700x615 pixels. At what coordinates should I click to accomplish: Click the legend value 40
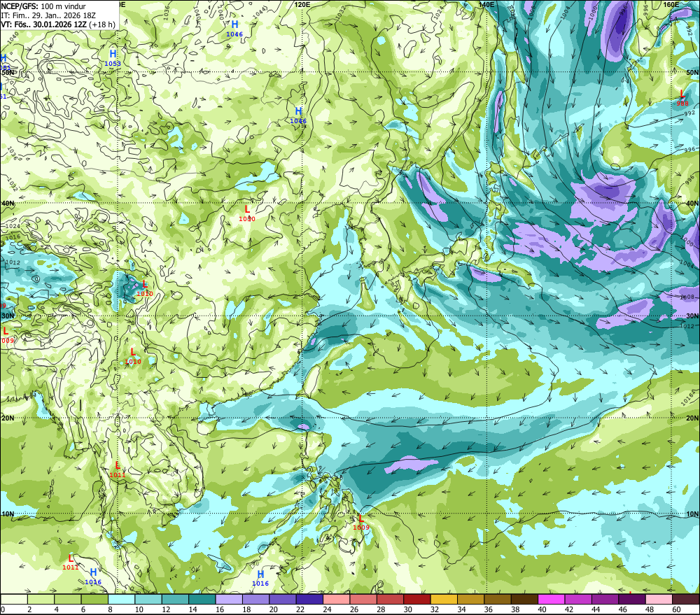[x=542, y=609]
